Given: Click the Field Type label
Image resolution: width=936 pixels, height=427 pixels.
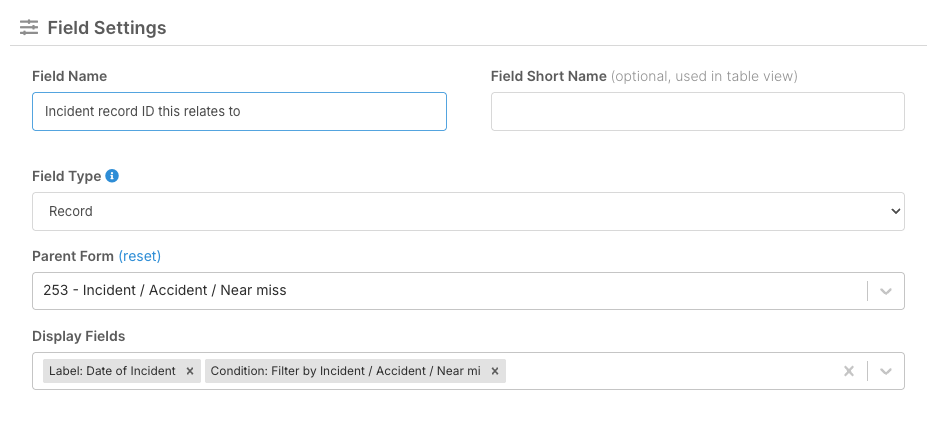Looking at the screenshot, I should click(67, 176).
